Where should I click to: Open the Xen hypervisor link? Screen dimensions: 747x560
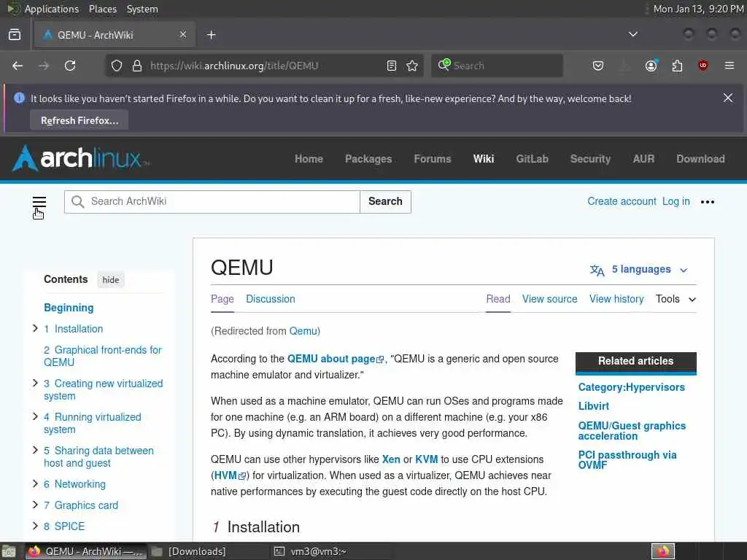coord(391,459)
